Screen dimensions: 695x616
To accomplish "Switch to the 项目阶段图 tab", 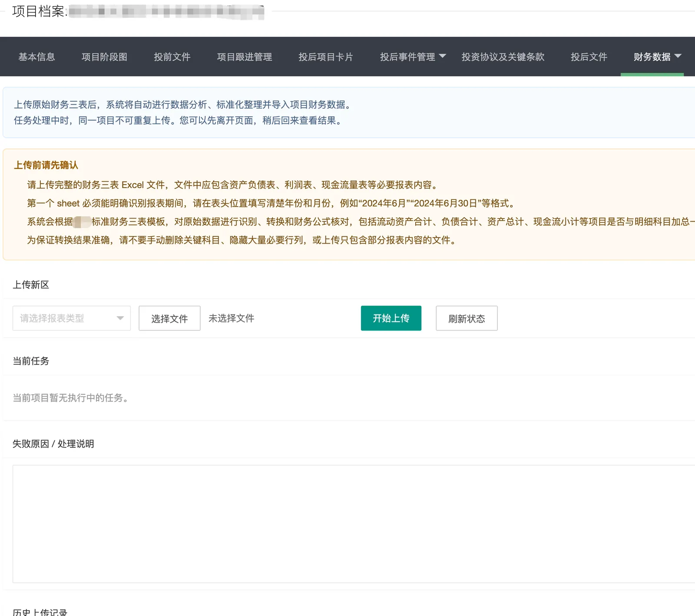I will pos(104,57).
